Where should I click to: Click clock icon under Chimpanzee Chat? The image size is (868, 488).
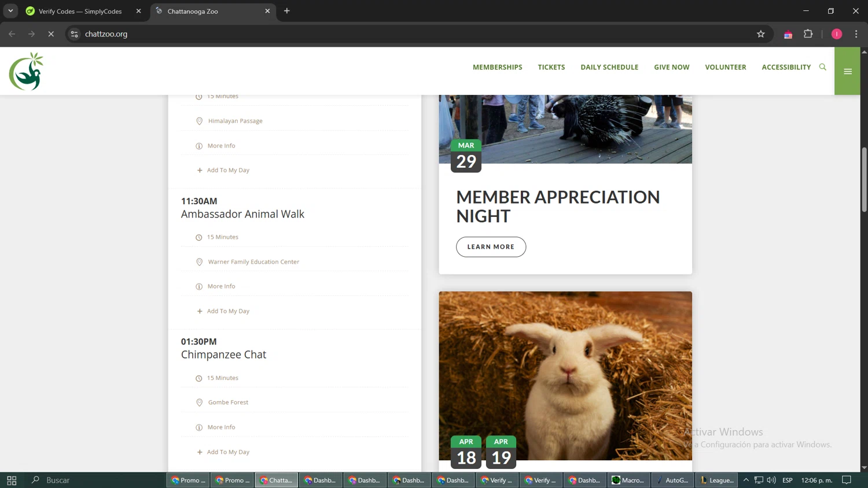[x=198, y=378]
